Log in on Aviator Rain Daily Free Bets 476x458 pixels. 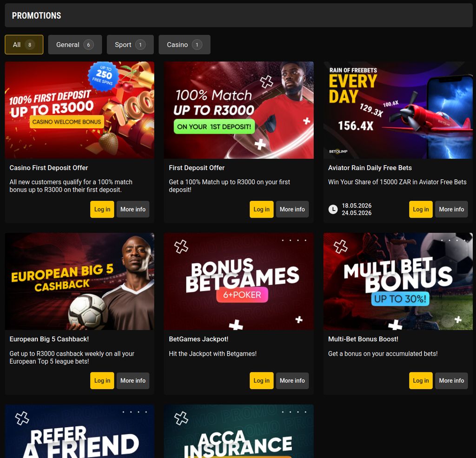[x=421, y=209]
